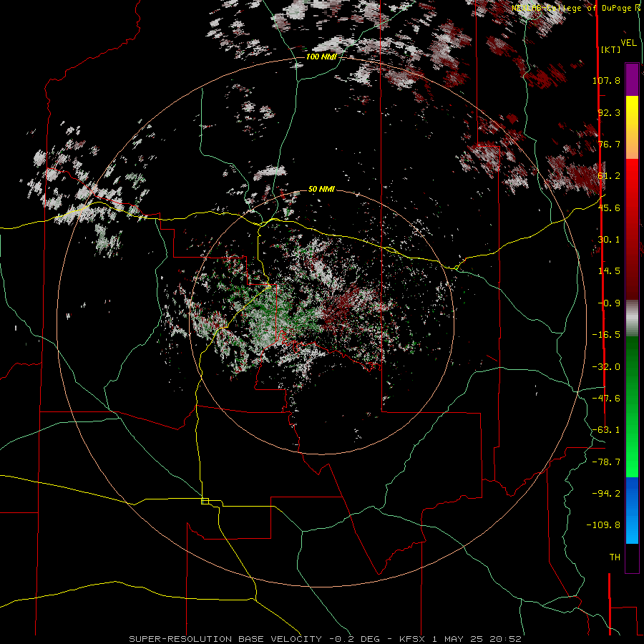Pick the yellow-orange segment of the velocity bar

pyautogui.click(x=632, y=127)
